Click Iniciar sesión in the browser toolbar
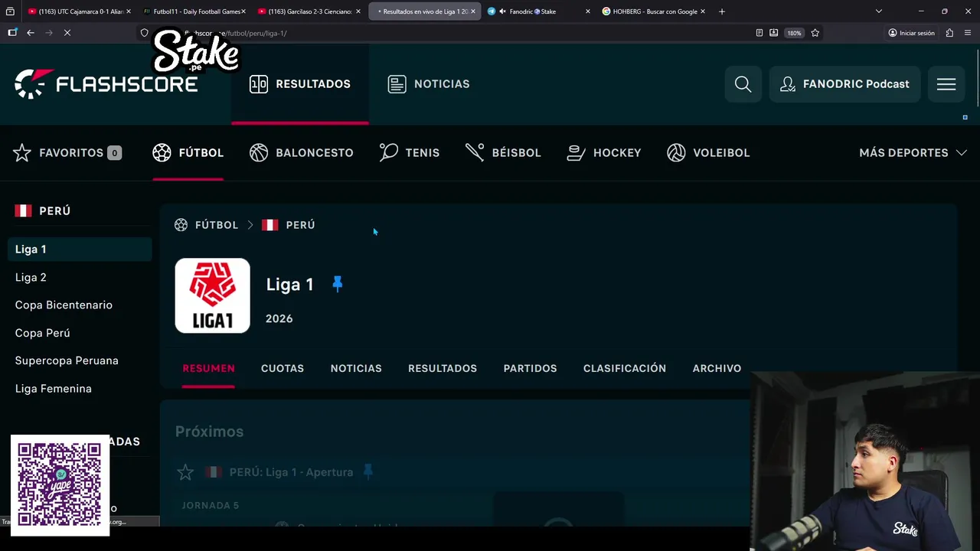Viewport: 980px width, 551px height. coord(911,33)
